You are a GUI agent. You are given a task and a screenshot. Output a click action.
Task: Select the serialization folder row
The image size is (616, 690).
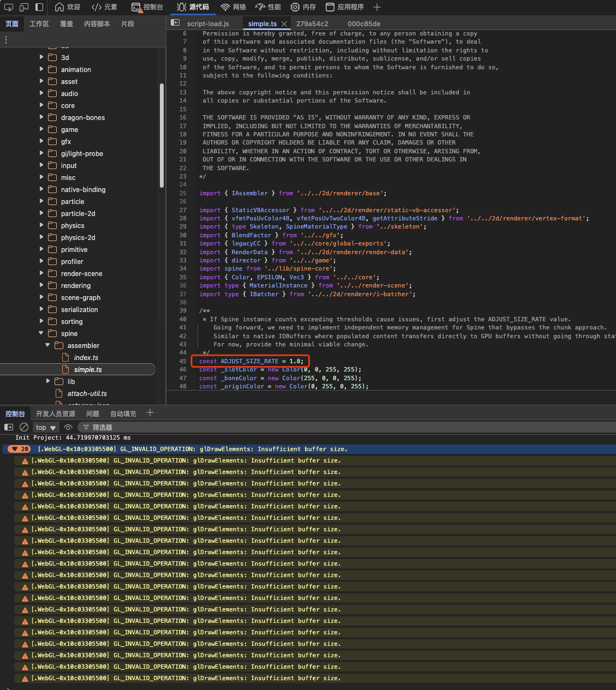(x=79, y=309)
